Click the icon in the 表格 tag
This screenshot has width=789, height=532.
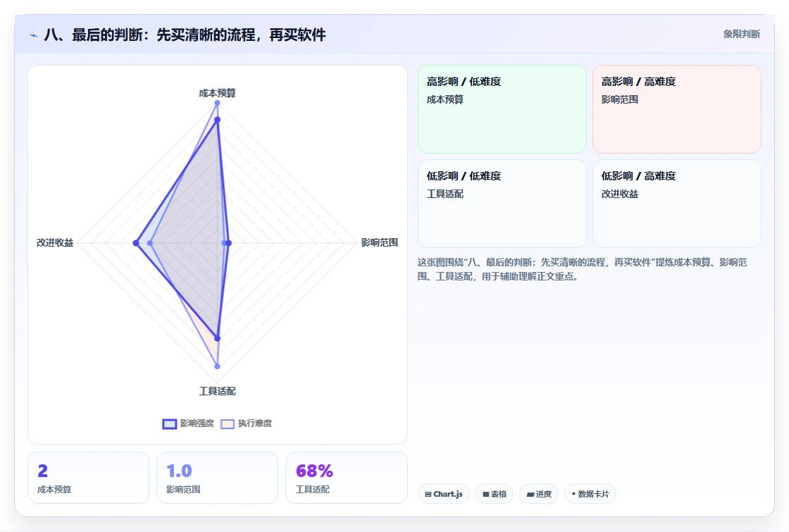tap(485, 494)
